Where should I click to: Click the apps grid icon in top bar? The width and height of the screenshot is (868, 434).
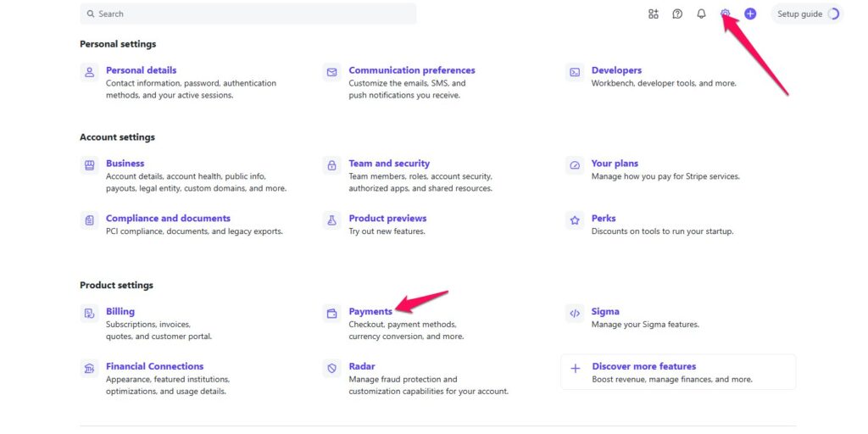click(653, 14)
